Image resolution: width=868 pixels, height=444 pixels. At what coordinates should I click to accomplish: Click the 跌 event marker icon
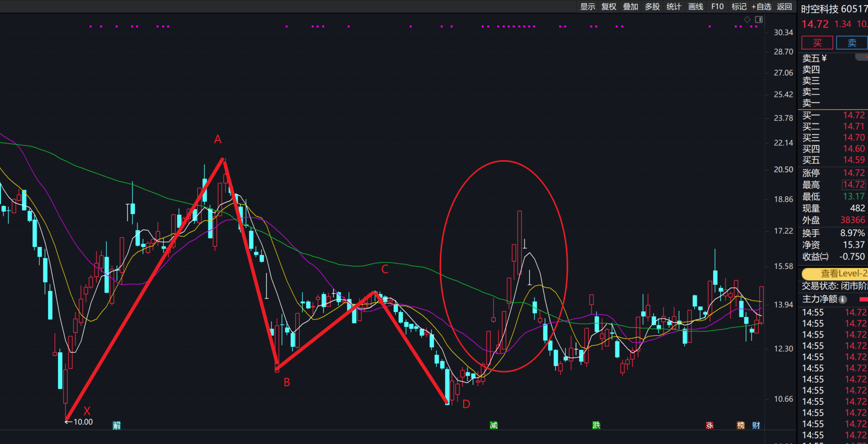tap(596, 425)
